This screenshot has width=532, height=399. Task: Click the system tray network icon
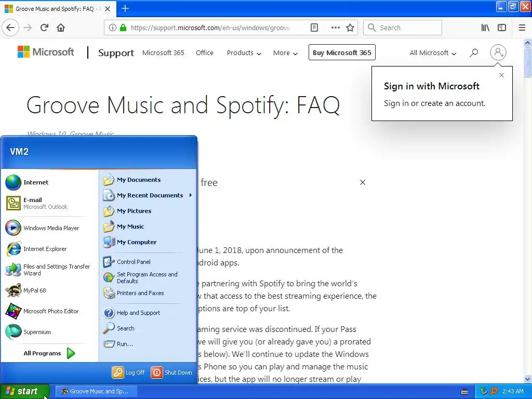(x=484, y=391)
